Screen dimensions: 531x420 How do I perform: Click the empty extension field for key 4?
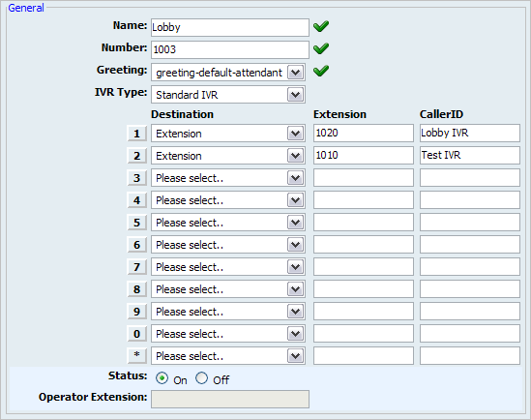click(364, 199)
